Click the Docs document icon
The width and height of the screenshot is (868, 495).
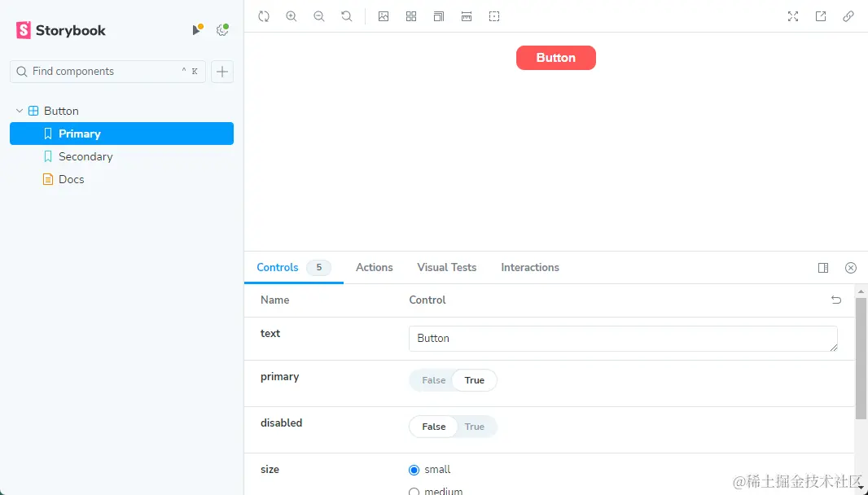pyautogui.click(x=48, y=179)
